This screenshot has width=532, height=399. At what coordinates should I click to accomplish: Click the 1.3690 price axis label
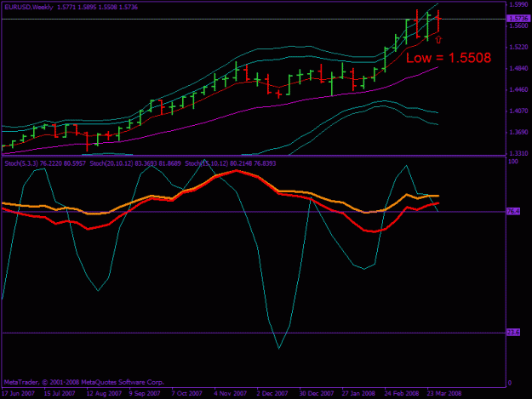point(518,132)
